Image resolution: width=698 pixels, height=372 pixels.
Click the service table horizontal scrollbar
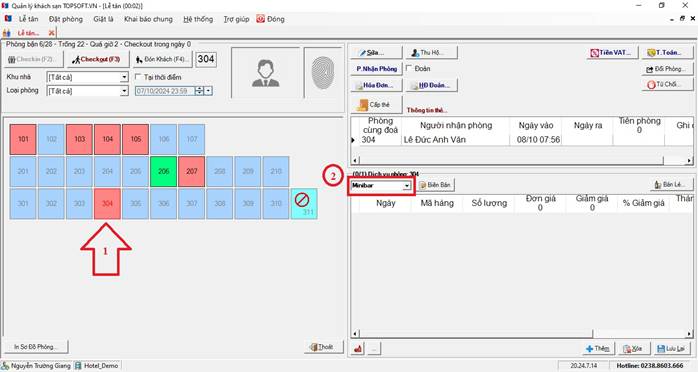point(523,333)
